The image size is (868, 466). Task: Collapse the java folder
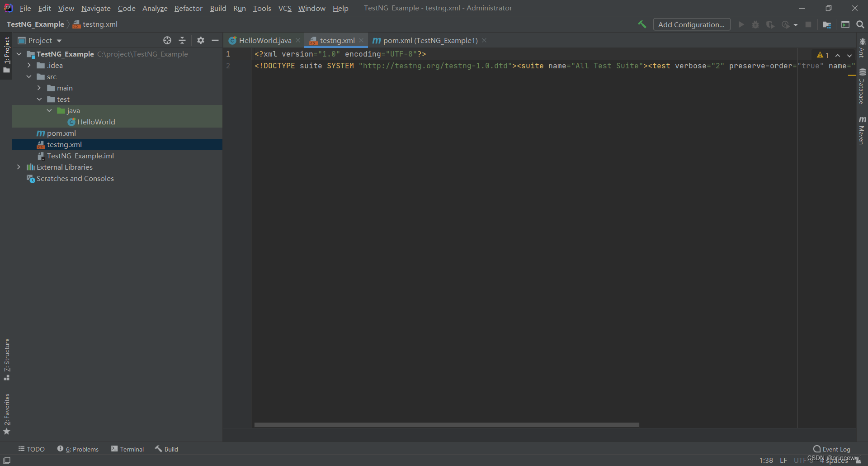tap(49, 110)
